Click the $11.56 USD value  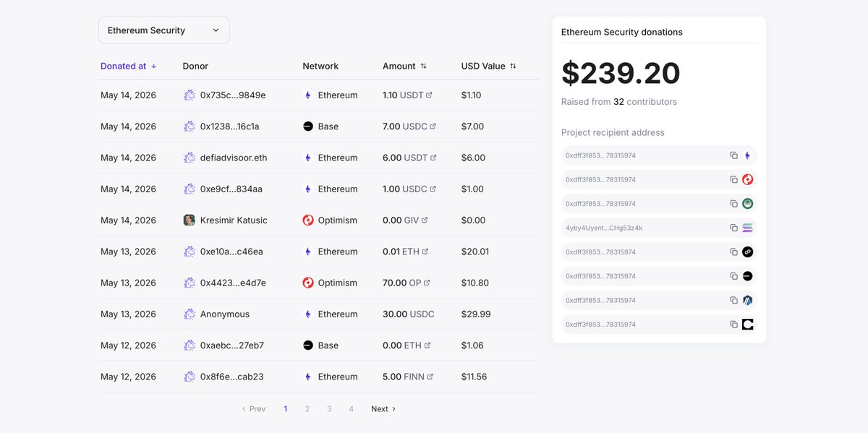(475, 377)
